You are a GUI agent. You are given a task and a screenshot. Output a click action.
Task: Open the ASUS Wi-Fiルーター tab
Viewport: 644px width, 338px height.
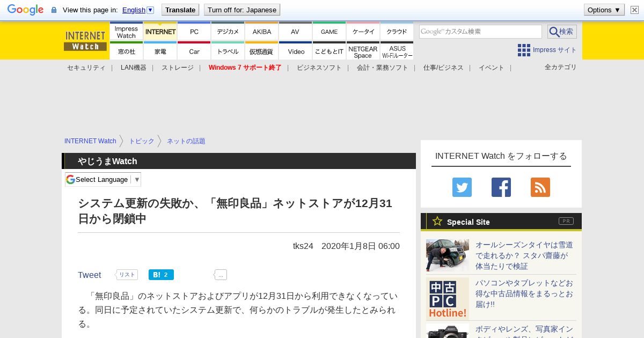tap(397, 51)
